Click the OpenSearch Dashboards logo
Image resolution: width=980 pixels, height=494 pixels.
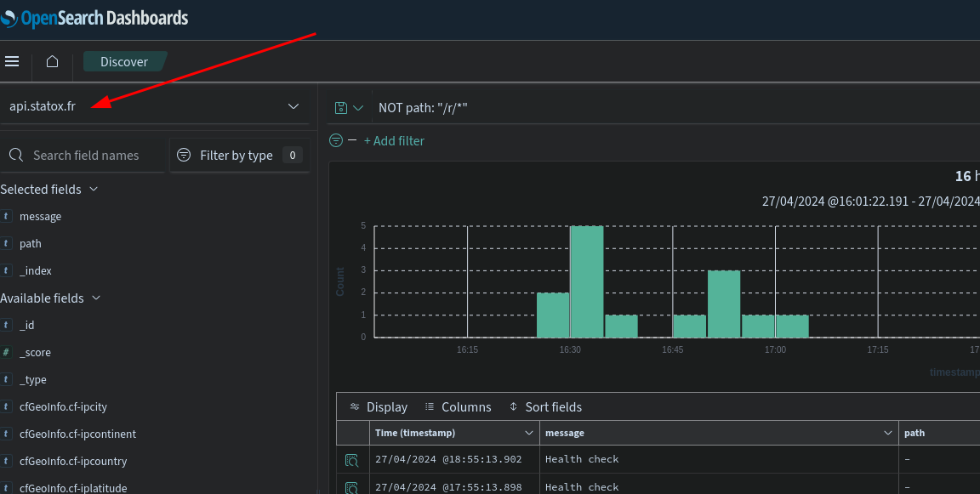click(94, 18)
